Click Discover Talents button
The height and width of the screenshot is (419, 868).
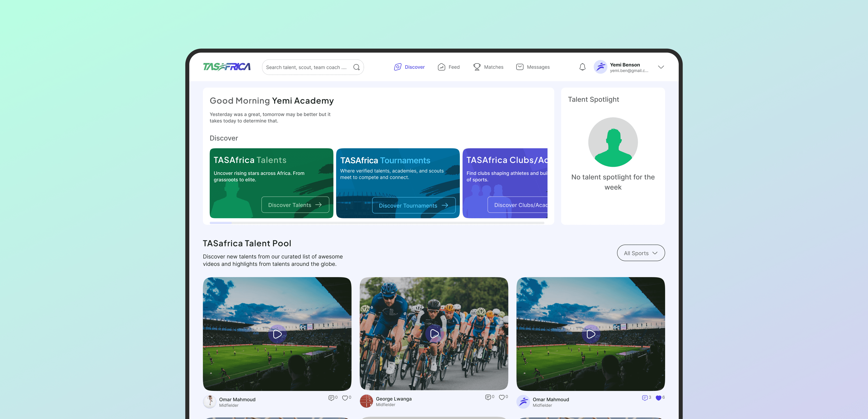295,205
